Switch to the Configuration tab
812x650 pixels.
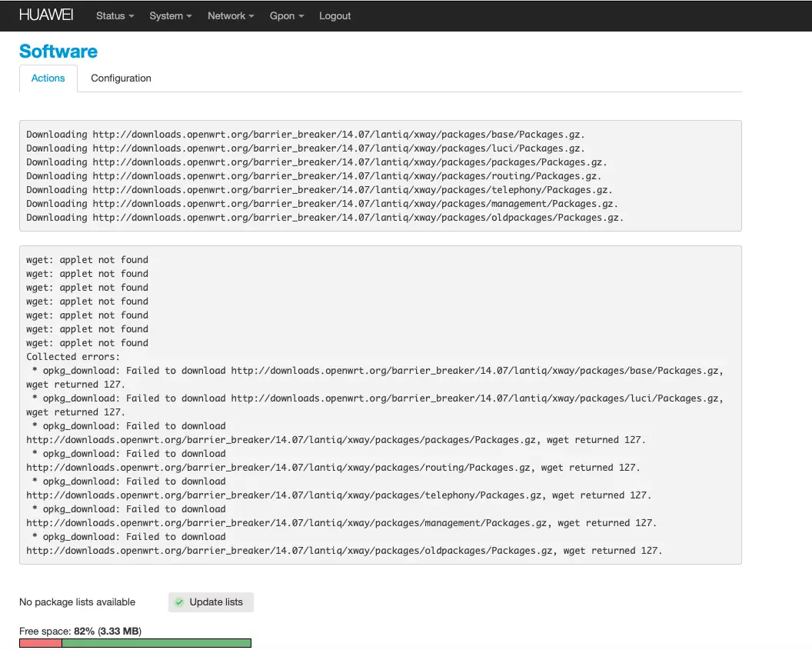point(121,78)
